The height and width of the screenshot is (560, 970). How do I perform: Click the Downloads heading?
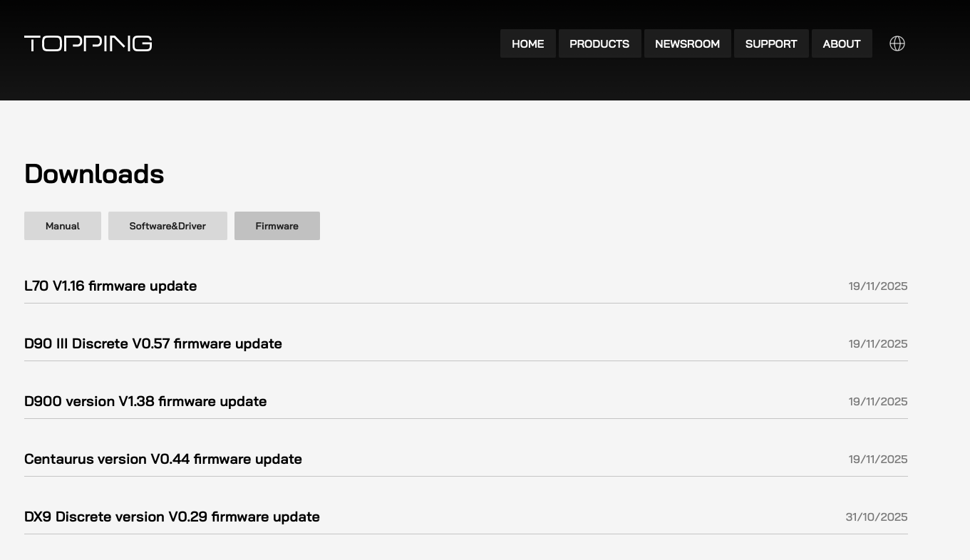click(x=94, y=174)
